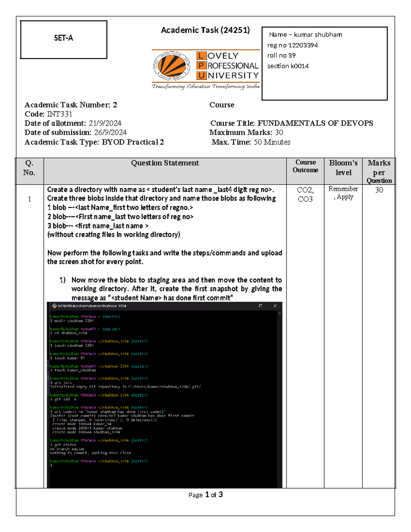
Task: Click the marks value 30 in table
Action: 379,190
